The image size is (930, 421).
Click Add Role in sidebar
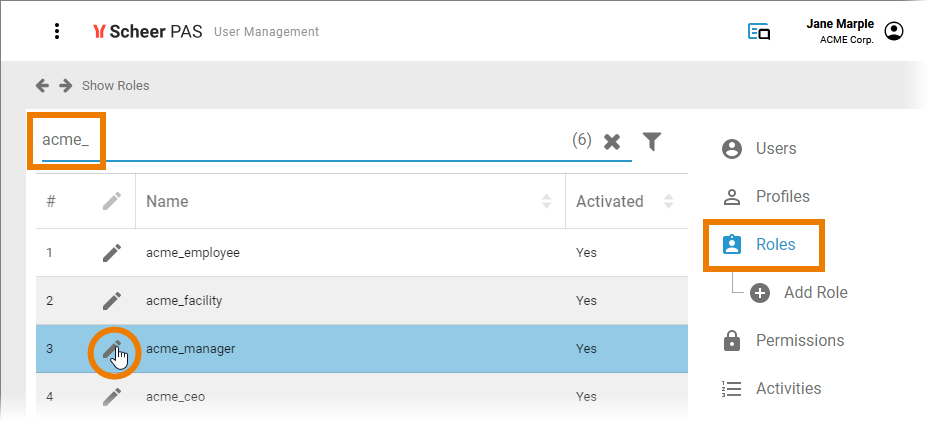814,293
